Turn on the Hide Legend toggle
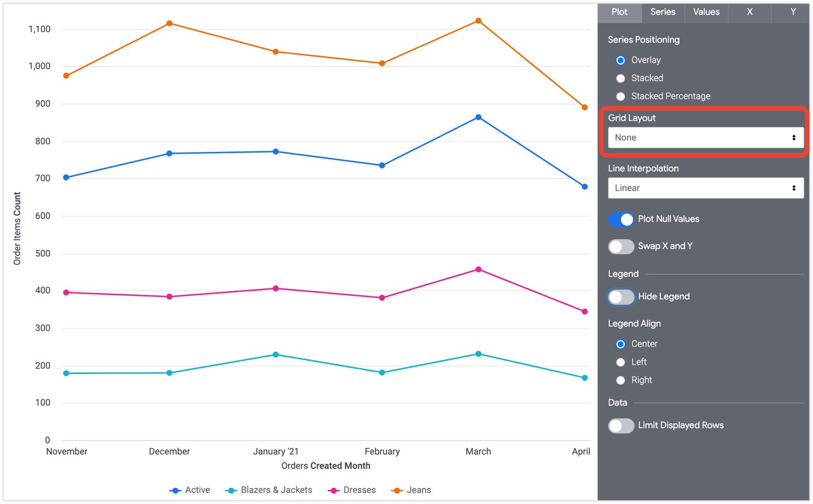813x504 pixels. [621, 297]
